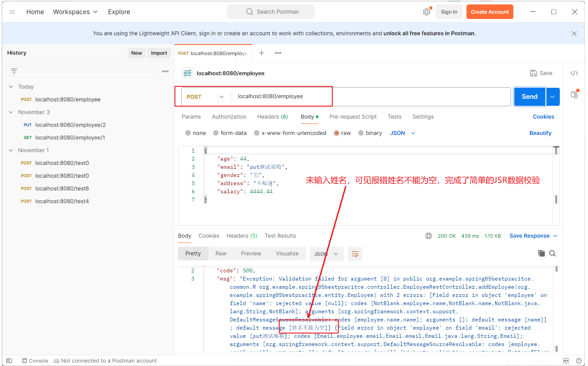588x366 pixels.
Task: Switch to the Params tab
Action: click(x=191, y=117)
